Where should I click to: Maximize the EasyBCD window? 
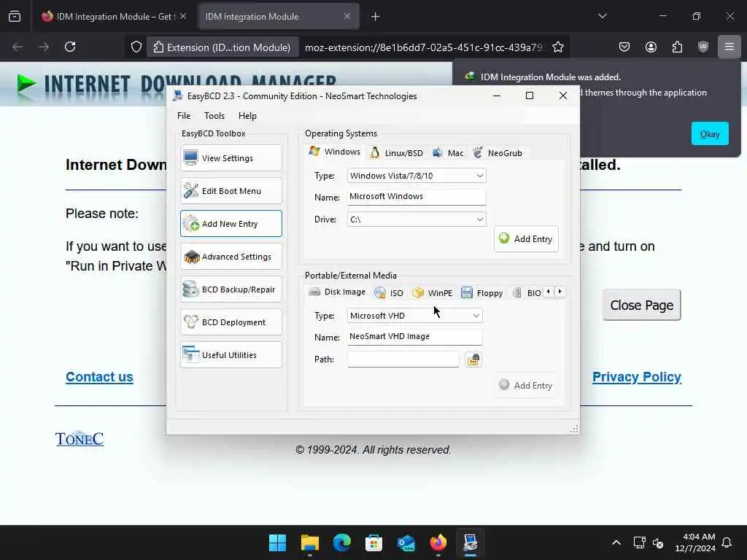530,96
